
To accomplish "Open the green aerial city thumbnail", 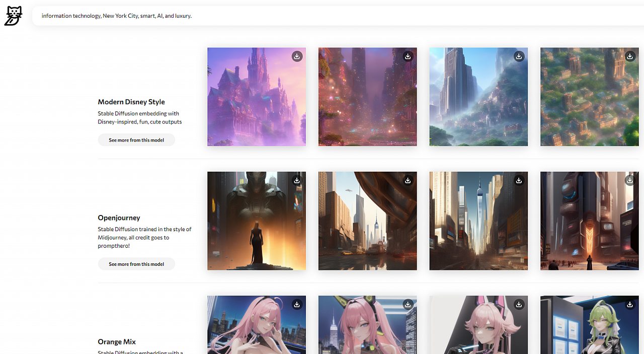I will click(x=590, y=97).
